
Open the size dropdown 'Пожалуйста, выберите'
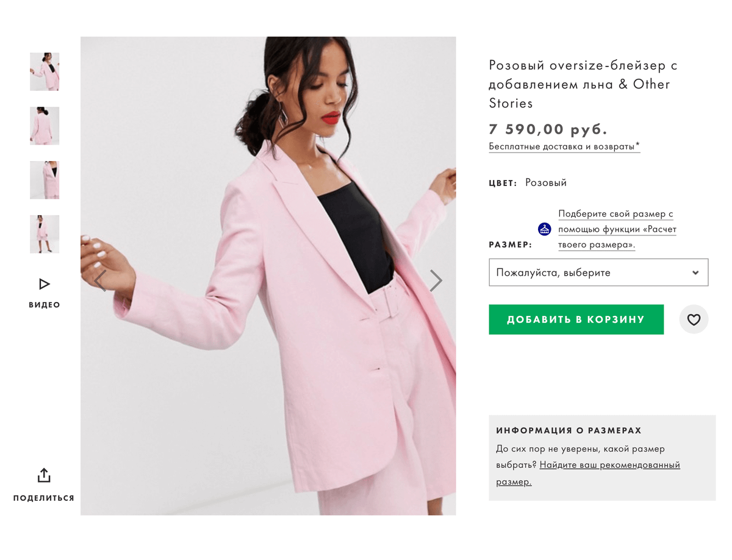(x=598, y=273)
